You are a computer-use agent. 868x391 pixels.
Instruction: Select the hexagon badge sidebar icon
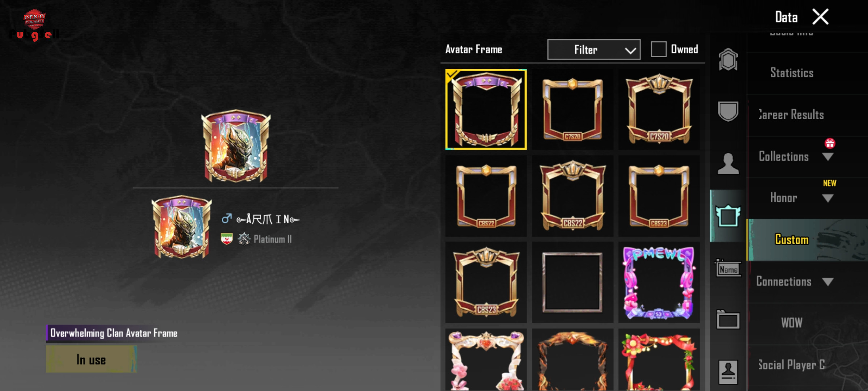coord(728,59)
